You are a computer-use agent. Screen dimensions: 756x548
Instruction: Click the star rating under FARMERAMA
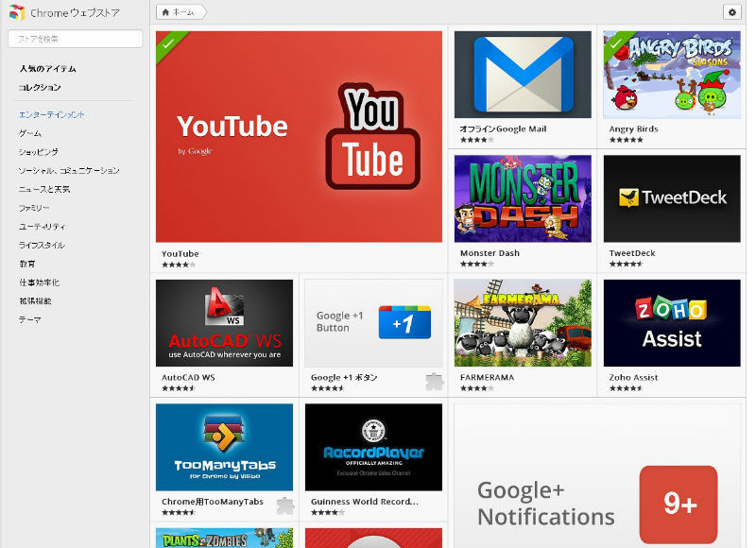click(x=477, y=388)
